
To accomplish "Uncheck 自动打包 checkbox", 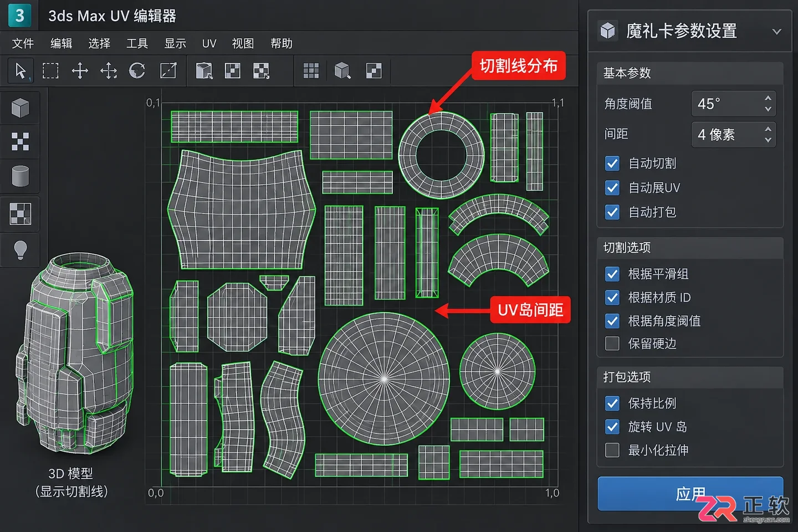I will point(612,212).
